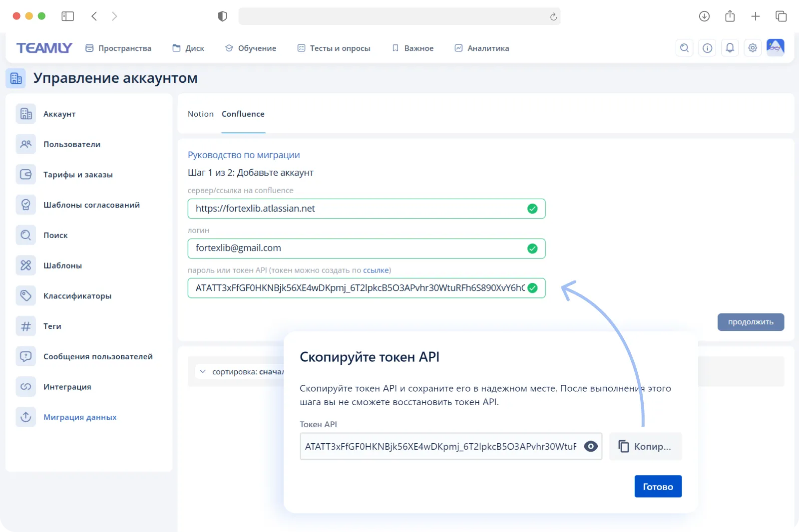The width and height of the screenshot is (799, 532).
Task: Reload the page with refresh icon
Action: (553, 17)
